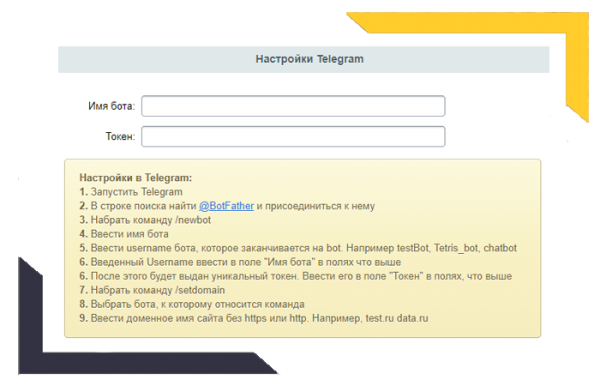Screen dimensions: 600x386
Task: Click step '1. Запустить Telegram'
Action: click(x=131, y=192)
